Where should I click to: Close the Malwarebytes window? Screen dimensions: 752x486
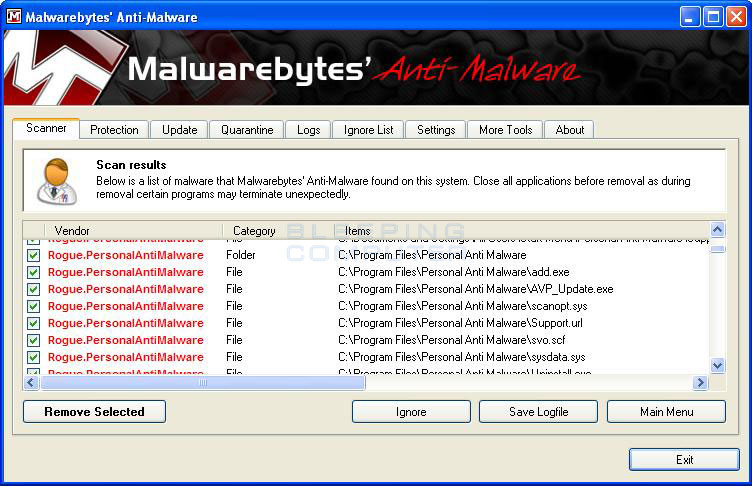pos(736,17)
